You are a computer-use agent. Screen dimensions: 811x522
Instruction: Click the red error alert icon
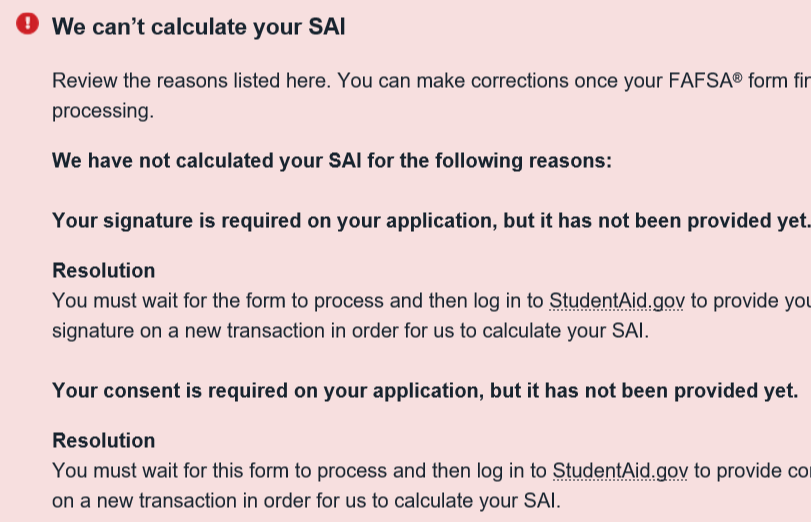(28, 25)
